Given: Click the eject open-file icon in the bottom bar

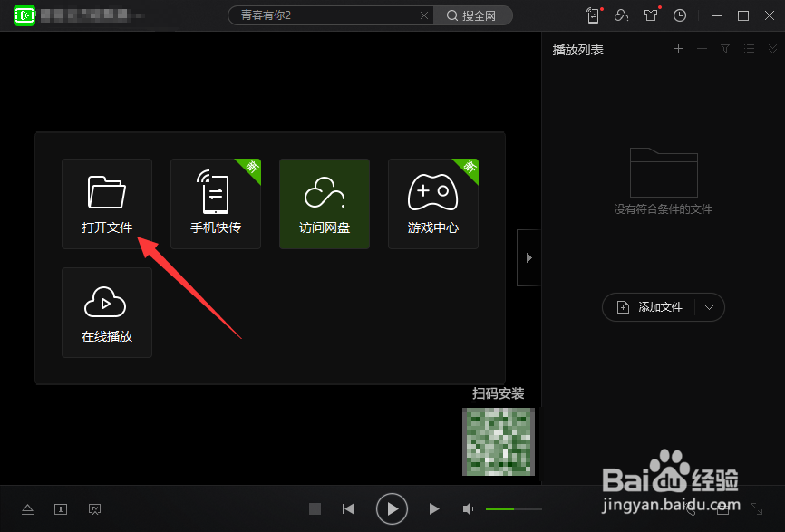Looking at the screenshot, I should pos(27,509).
